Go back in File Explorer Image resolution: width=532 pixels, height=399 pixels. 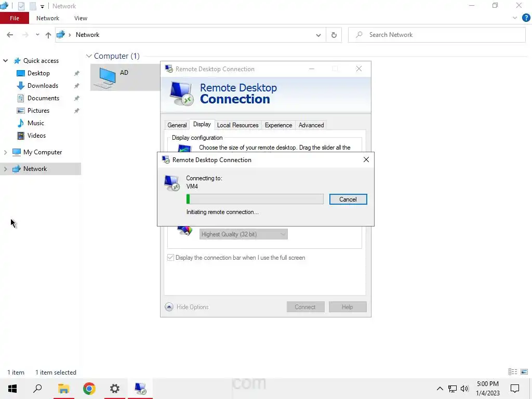pos(10,35)
